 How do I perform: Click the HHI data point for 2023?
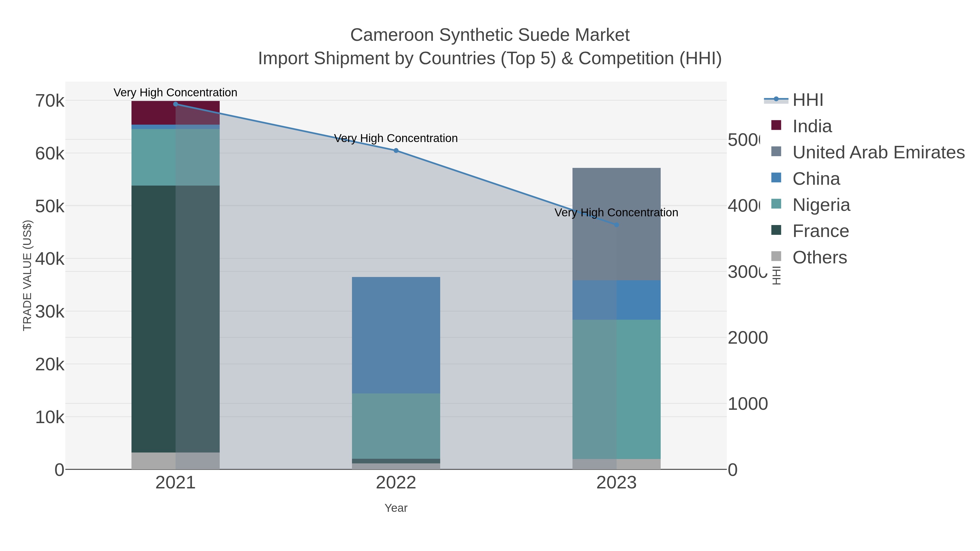pos(617,225)
